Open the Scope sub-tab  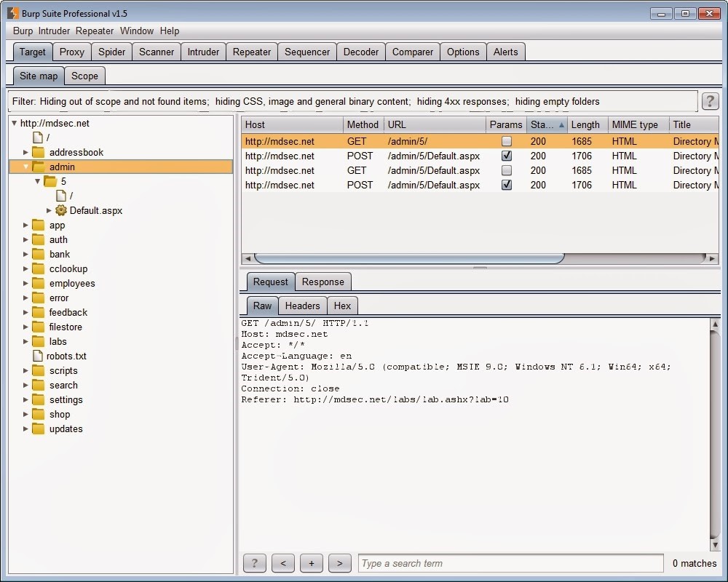click(x=84, y=76)
